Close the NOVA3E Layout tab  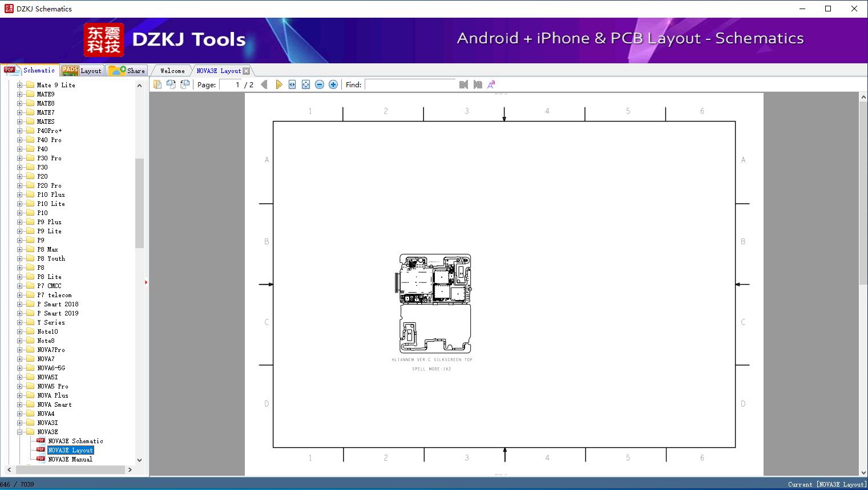(x=246, y=71)
